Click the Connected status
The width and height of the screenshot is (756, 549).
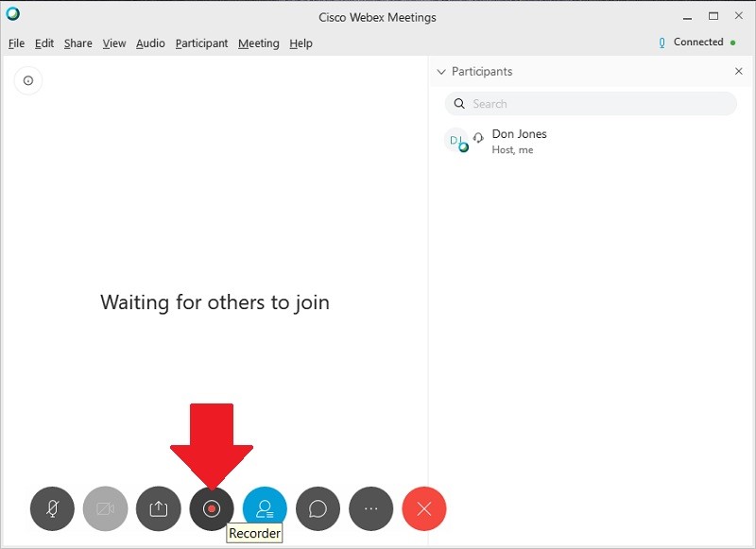point(698,42)
